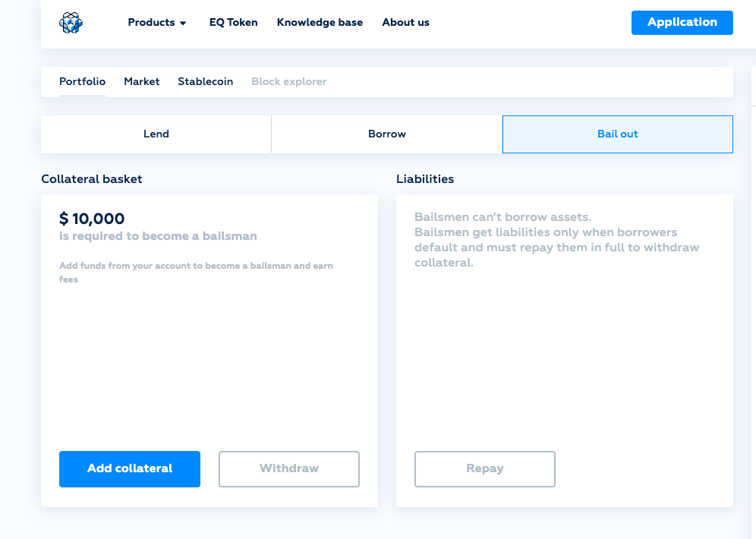
Task: Open the Products menu
Action: pyautogui.click(x=156, y=23)
